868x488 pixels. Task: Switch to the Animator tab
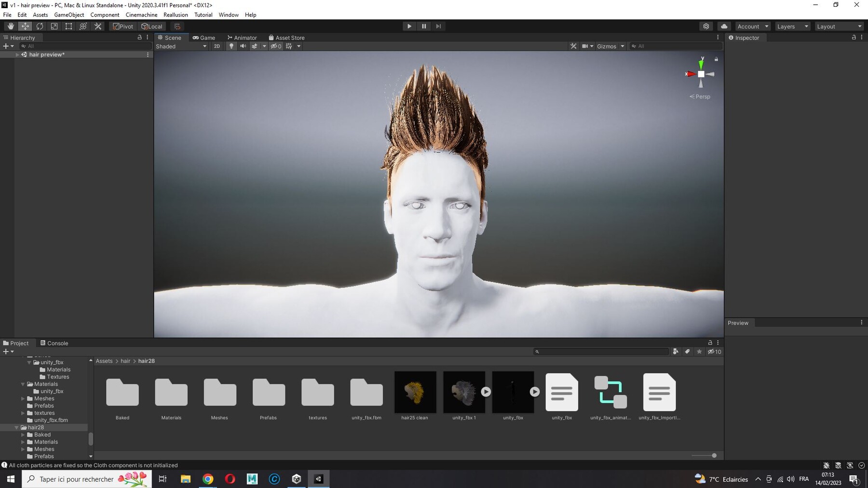[x=242, y=38]
